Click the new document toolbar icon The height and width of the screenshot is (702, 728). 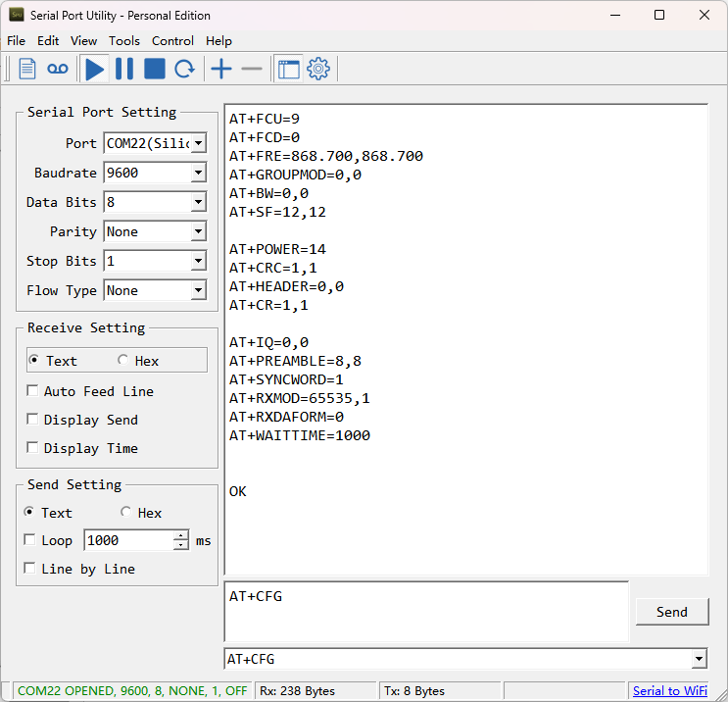coord(26,70)
